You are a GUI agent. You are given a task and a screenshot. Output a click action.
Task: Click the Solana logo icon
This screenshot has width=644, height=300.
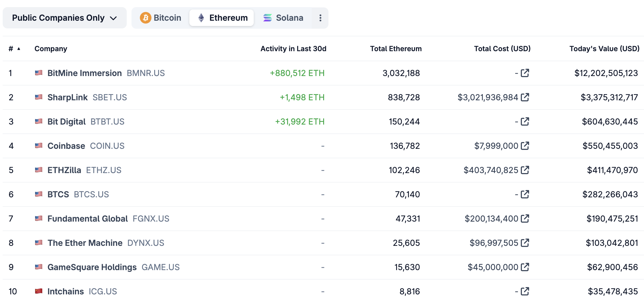[x=267, y=18]
